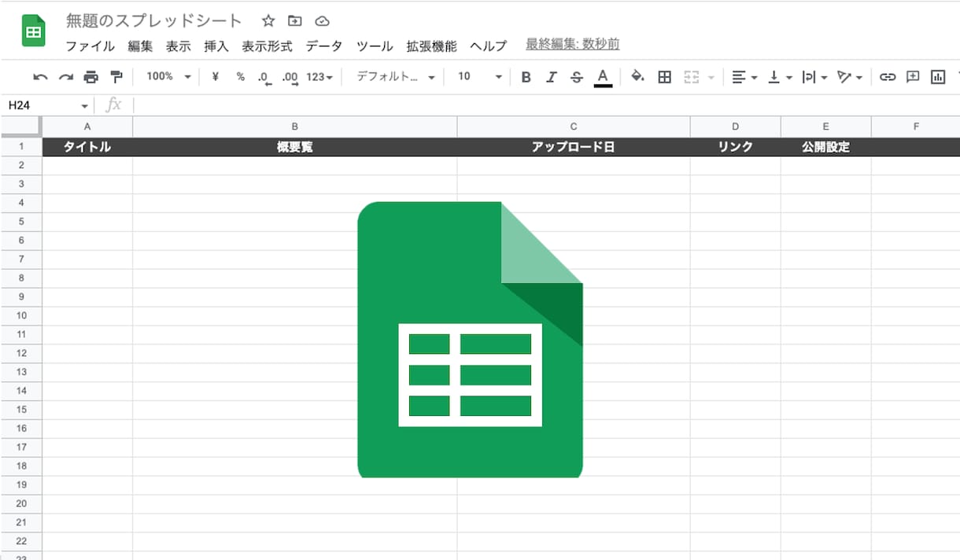Viewport: 960px width, 560px height.
Task: Apply percent format with the % icon
Action: pyautogui.click(x=241, y=77)
